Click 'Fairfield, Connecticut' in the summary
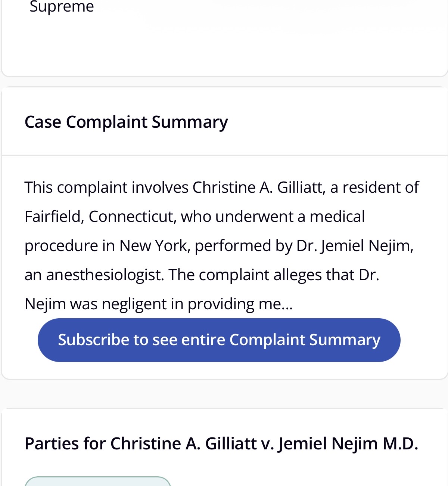Viewport: 448px width, 486px height. coord(100,217)
